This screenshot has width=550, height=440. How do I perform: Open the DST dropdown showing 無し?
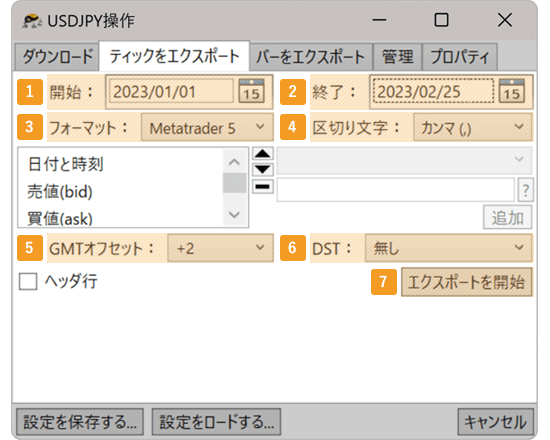click(x=449, y=248)
